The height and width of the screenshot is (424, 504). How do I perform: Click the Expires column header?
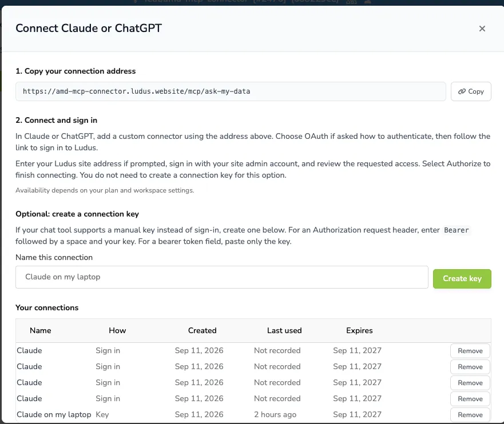(x=359, y=331)
